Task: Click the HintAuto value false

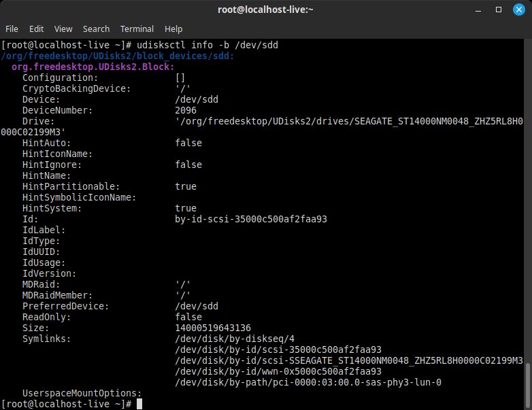Action: coord(188,143)
